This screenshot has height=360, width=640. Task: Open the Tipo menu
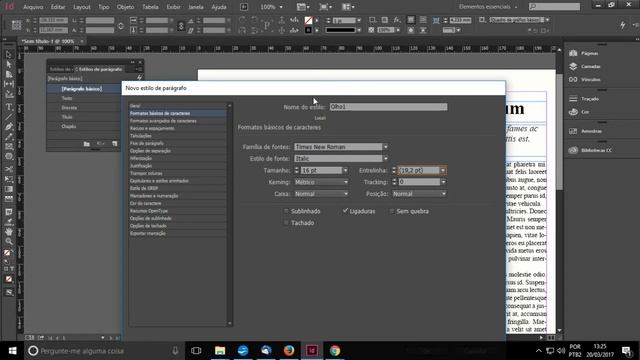104,7
